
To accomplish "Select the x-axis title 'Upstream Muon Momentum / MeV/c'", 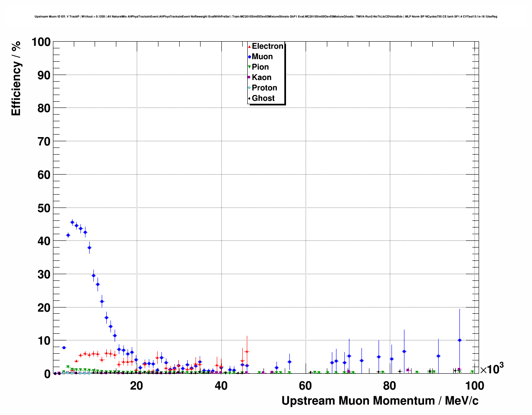I will point(379,401).
